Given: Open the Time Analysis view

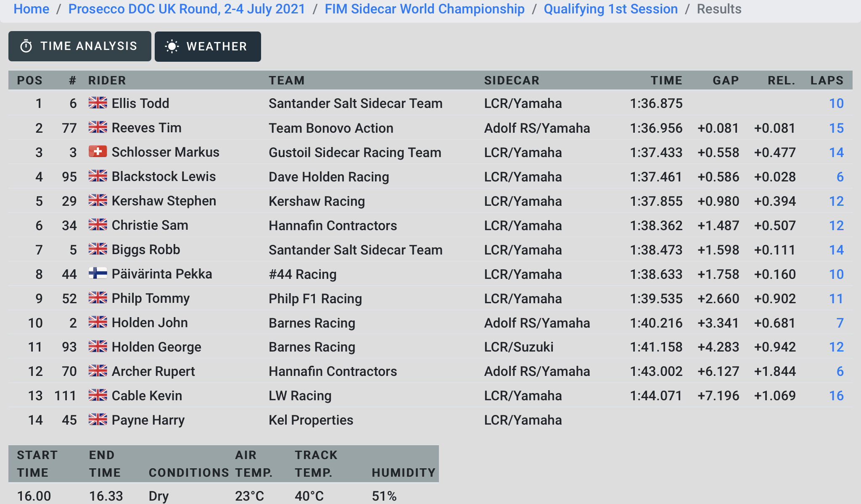Looking at the screenshot, I should 80,46.
